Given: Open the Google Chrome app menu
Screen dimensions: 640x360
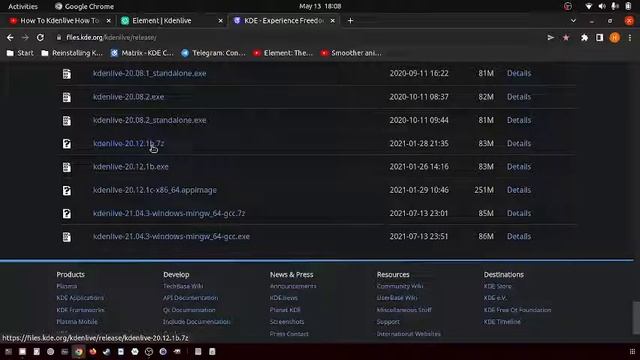Looking at the screenshot, I should 84,6.
